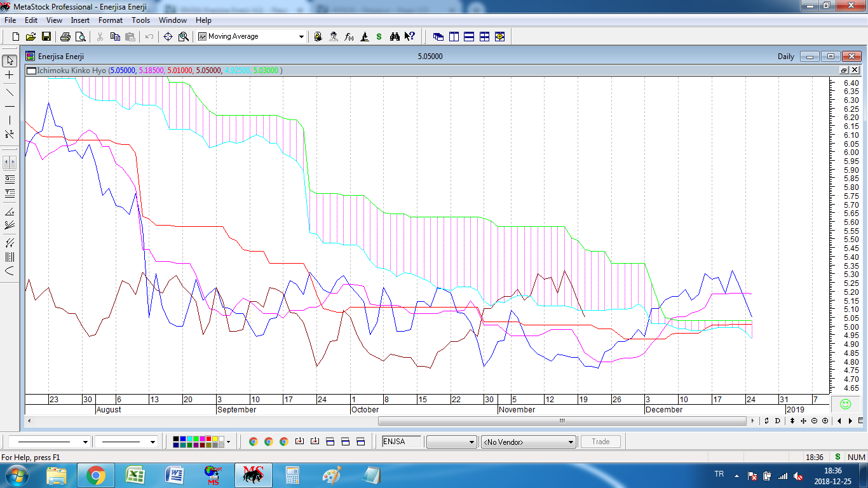Click the ENJSA symbol input field
The image size is (868, 488).
(402, 442)
